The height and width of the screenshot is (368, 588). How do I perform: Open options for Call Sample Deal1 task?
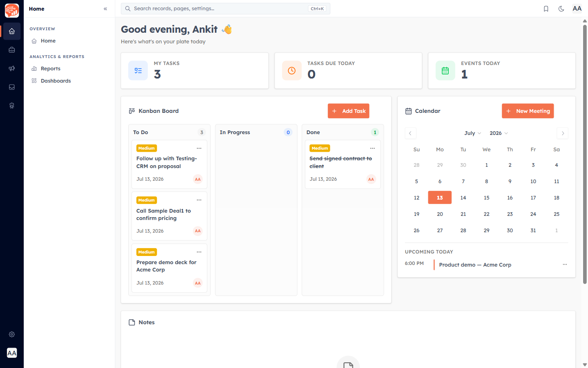(x=199, y=200)
